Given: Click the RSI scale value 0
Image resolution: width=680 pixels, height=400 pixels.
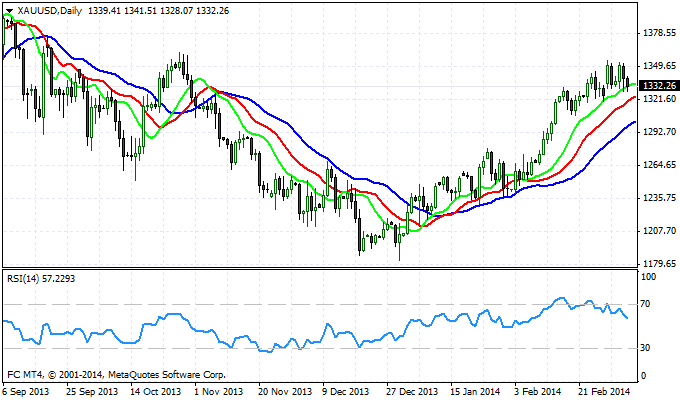Looking at the screenshot, I should pos(644,376).
